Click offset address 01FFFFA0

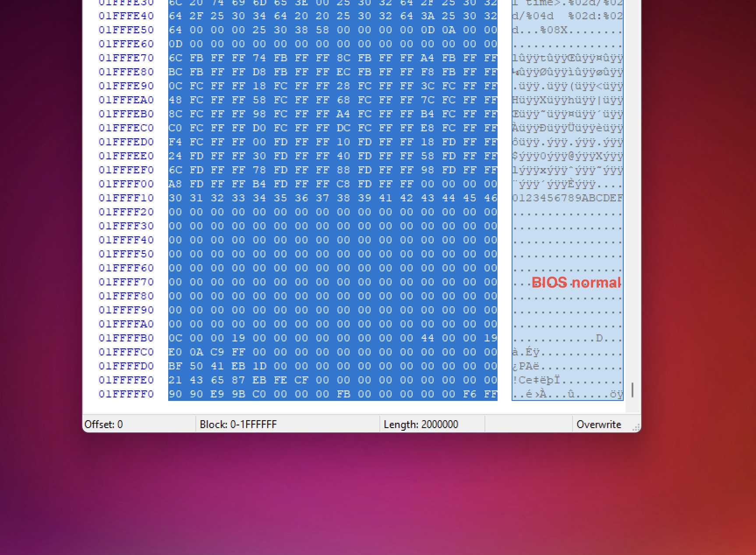[126, 324]
